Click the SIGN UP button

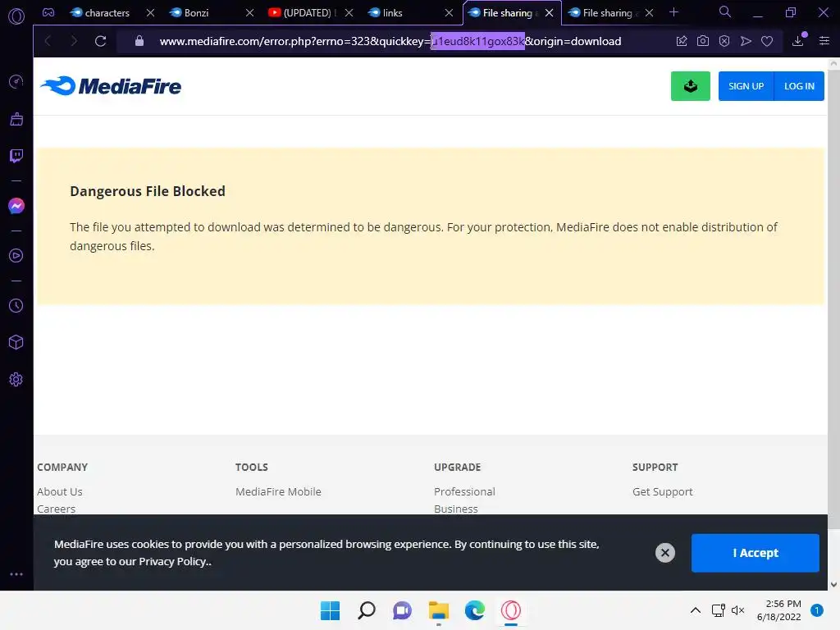click(x=746, y=85)
